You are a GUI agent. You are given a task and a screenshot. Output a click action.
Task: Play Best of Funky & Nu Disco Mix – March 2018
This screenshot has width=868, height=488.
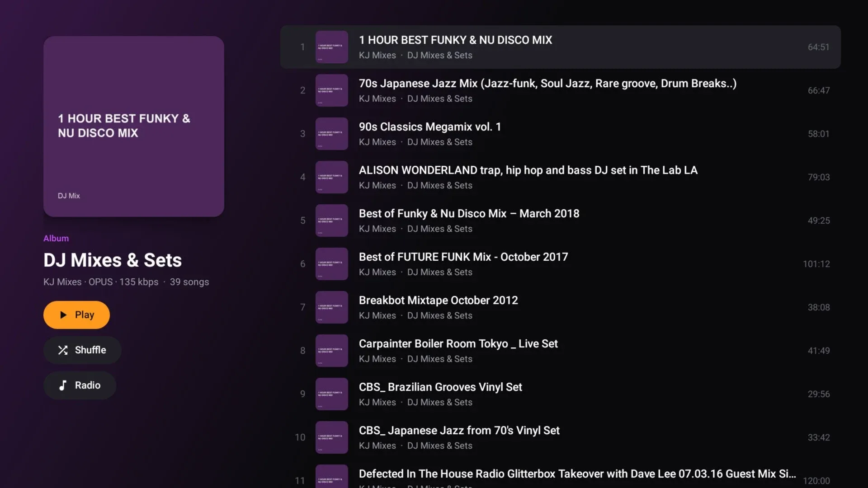pyautogui.click(x=561, y=221)
